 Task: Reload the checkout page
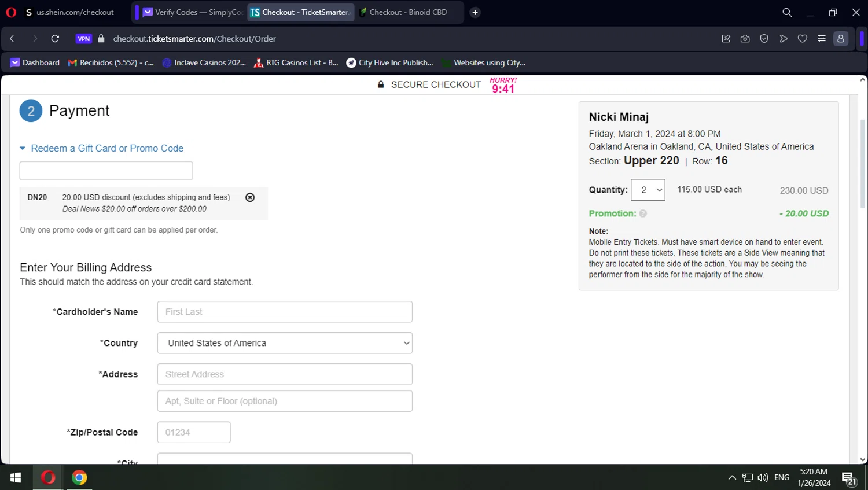click(x=55, y=39)
